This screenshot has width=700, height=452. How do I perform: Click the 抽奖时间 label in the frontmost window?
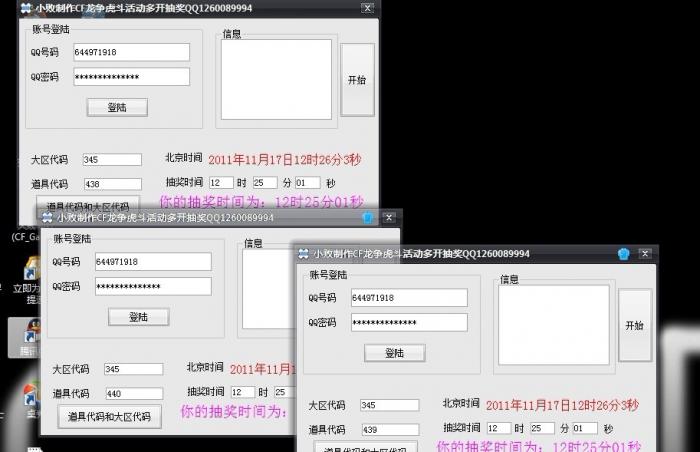(x=462, y=427)
